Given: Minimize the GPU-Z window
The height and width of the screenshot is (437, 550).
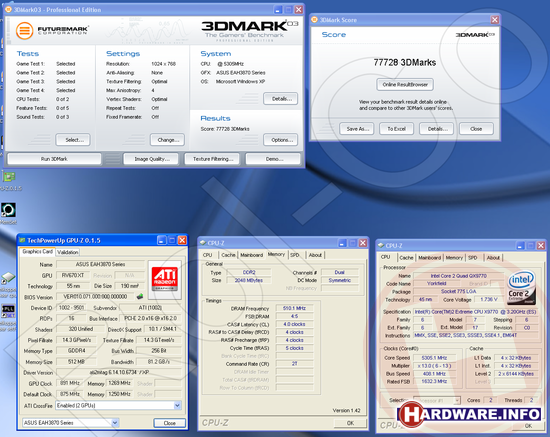Looking at the screenshot, I should 161,240.
